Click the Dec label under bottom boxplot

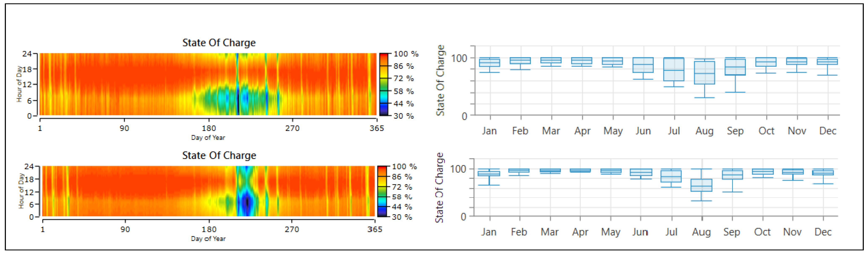pyautogui.click(x=822, y=232)
